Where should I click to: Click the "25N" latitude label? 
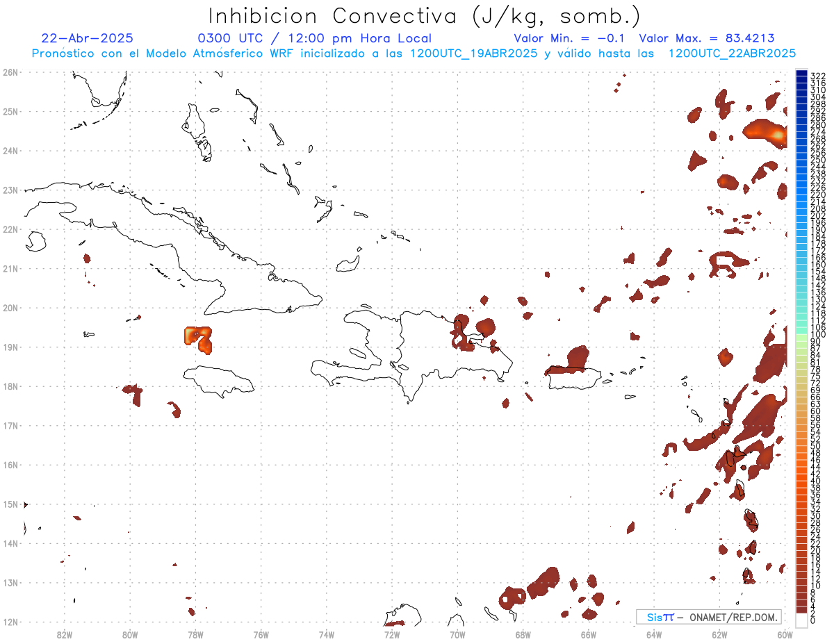click(10, 111)
